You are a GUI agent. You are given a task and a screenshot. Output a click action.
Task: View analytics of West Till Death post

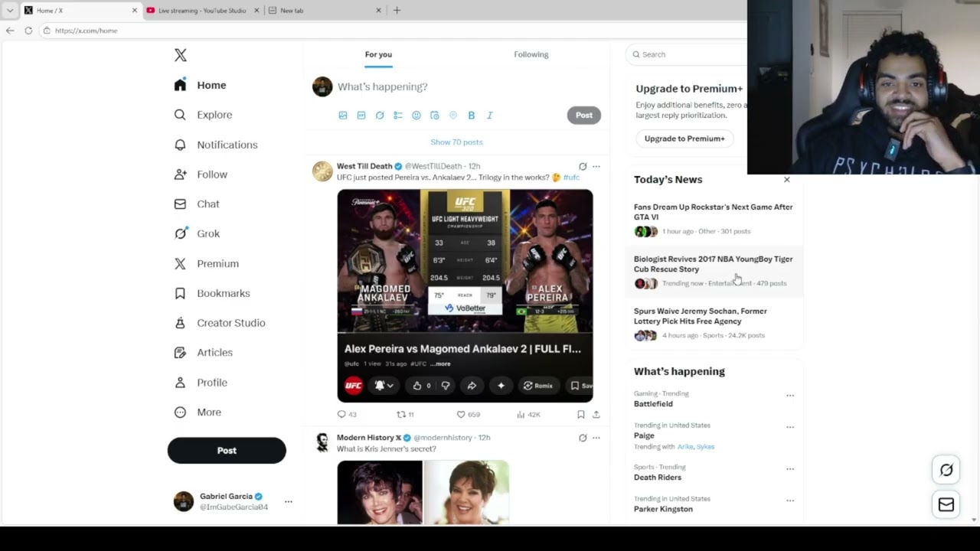528,414
